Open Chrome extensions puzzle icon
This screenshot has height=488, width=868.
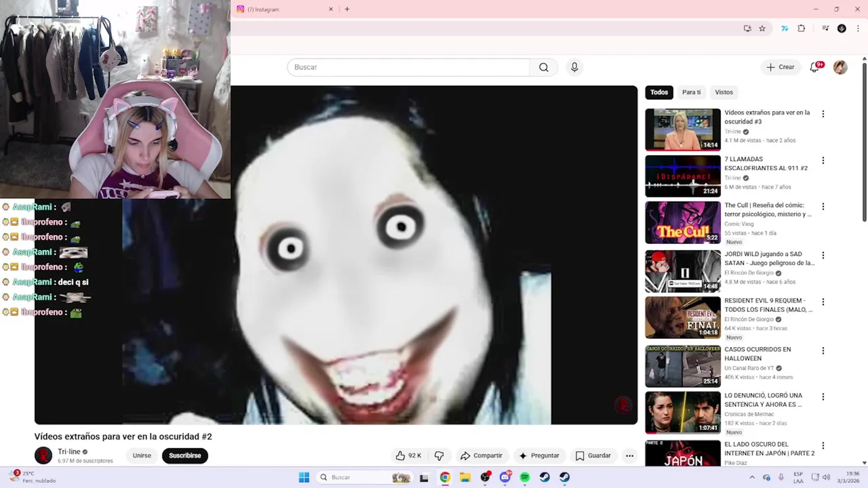[x=802, y=28]
